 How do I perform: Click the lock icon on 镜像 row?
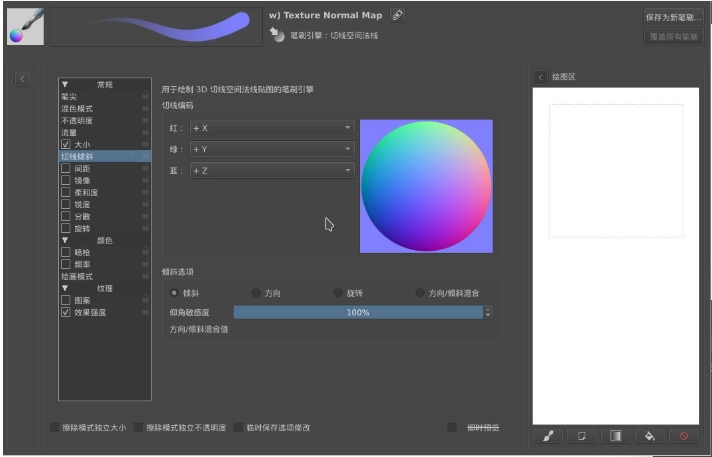click(145, 180)
